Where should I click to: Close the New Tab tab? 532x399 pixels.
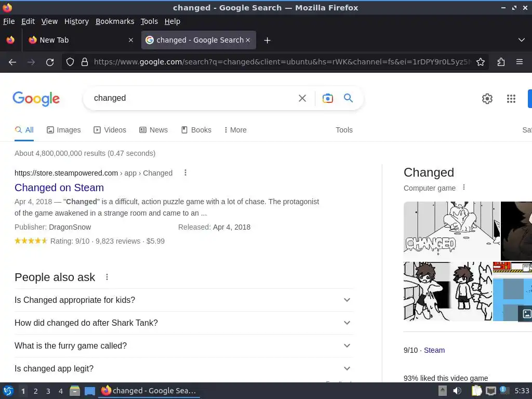tap(131, 40)
